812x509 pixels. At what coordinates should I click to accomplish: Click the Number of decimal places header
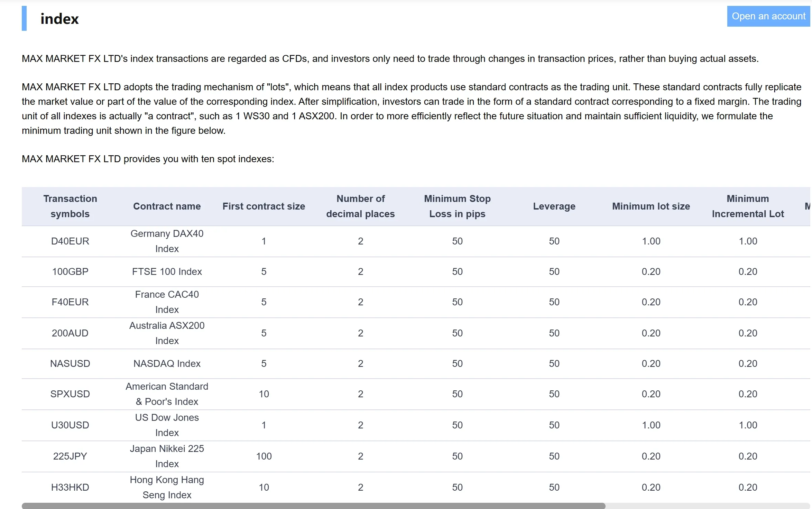click(x=361, y=206)
